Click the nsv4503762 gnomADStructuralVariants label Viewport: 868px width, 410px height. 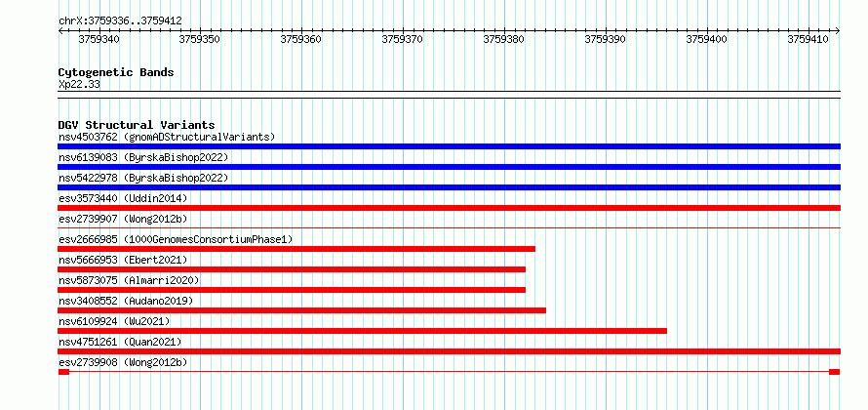click(x=167, y=137)
